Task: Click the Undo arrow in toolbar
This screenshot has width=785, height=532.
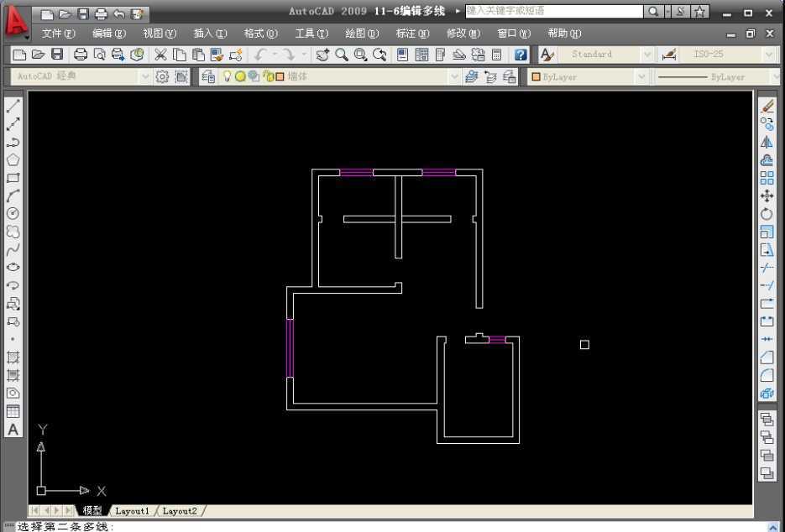Action: tap(259, 55)
